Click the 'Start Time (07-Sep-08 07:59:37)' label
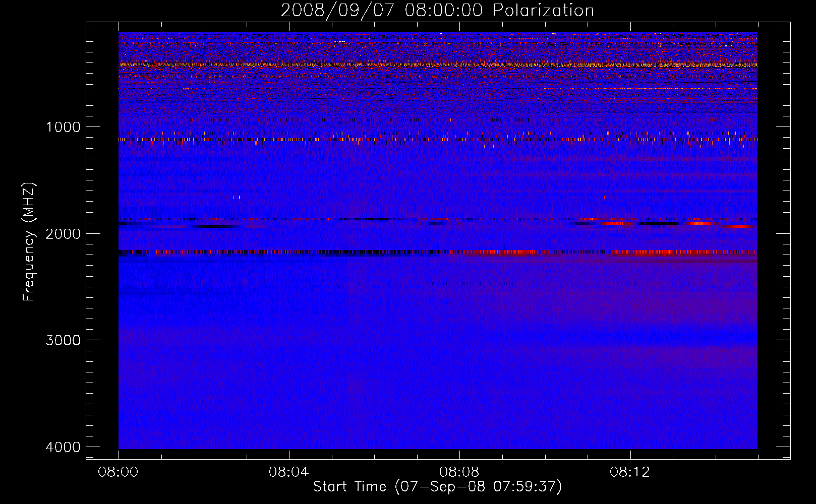Viewport: 816px width, 504px height. [x=437, y=487]
